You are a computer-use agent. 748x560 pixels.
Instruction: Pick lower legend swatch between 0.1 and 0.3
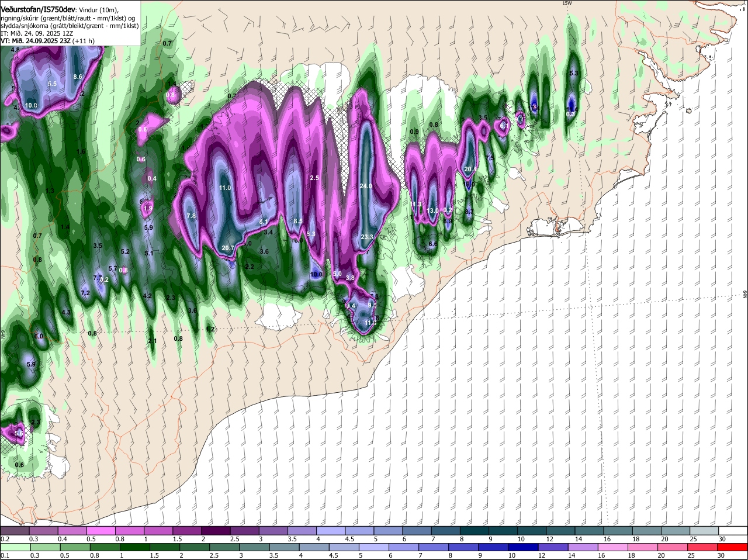(16, 547)
